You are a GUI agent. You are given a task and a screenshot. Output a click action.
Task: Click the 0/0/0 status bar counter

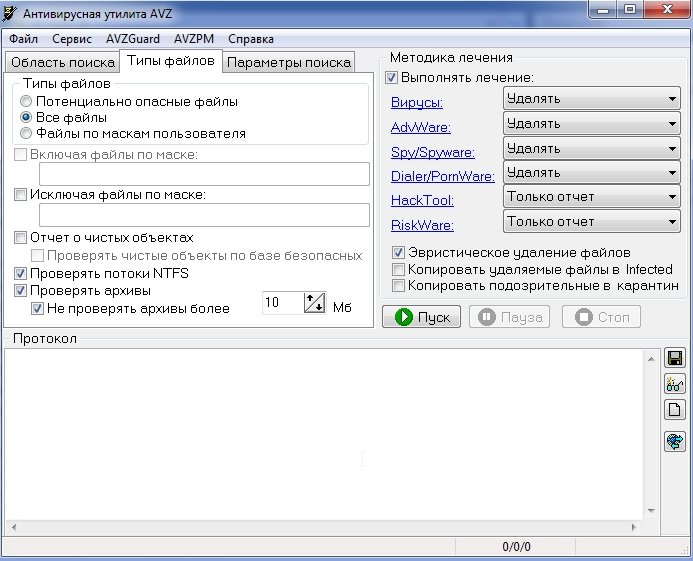pyautogui.click(x=516, y=547)
